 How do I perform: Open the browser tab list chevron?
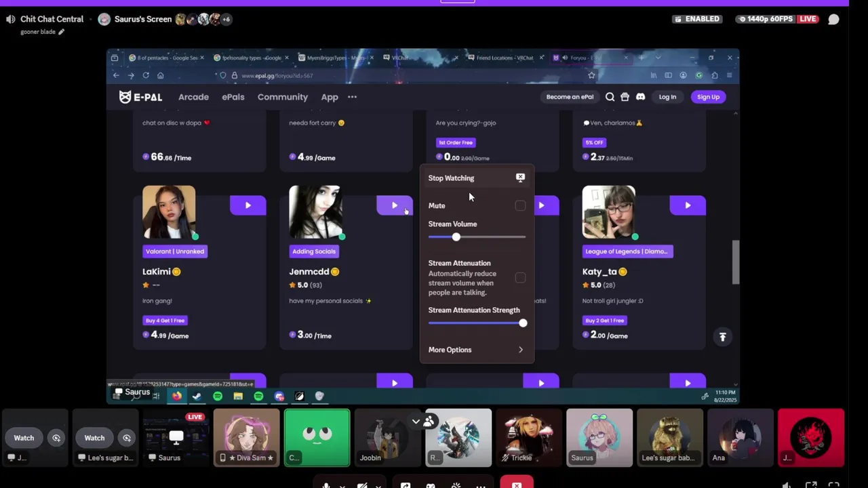click(657, 58)
